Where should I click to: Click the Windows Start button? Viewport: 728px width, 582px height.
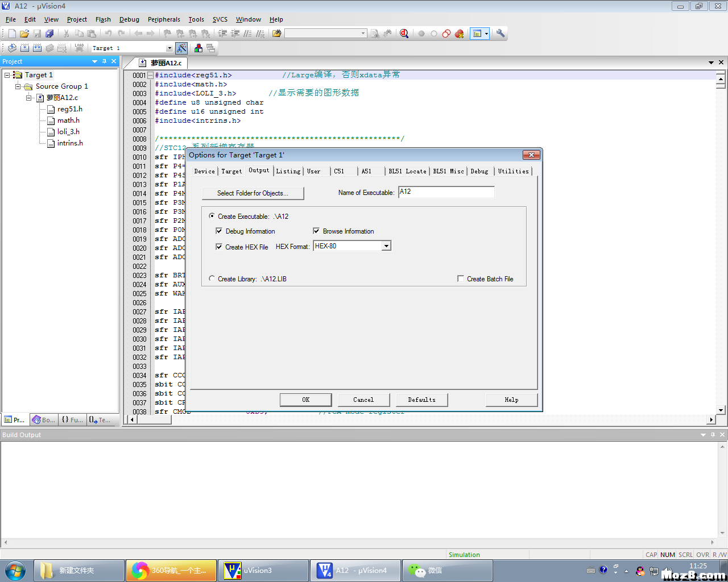[x=15, y=571]
